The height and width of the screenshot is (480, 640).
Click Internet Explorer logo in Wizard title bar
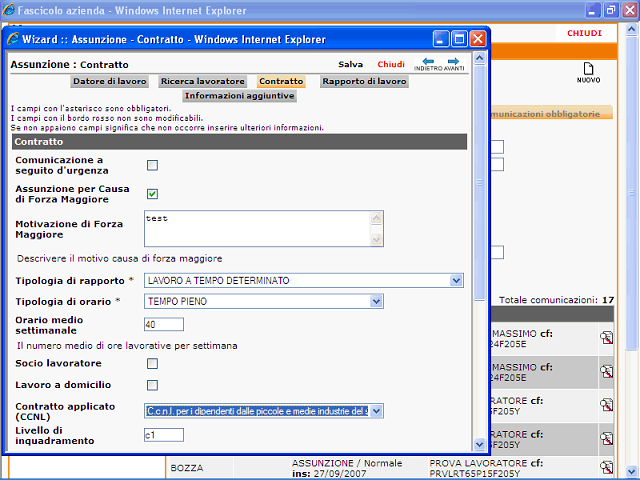coord(13,39)
